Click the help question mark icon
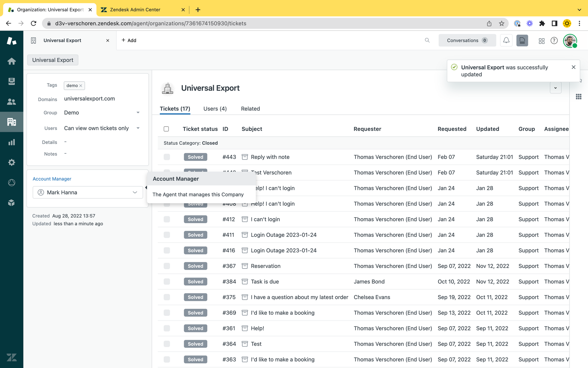The width and height of the screenshot is (588, 368). coord(554,41)
